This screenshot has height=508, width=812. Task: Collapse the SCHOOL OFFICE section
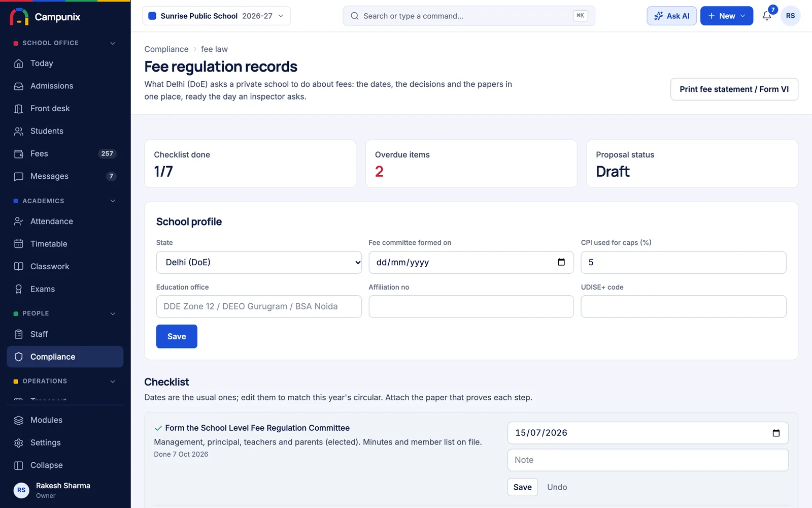113,43
